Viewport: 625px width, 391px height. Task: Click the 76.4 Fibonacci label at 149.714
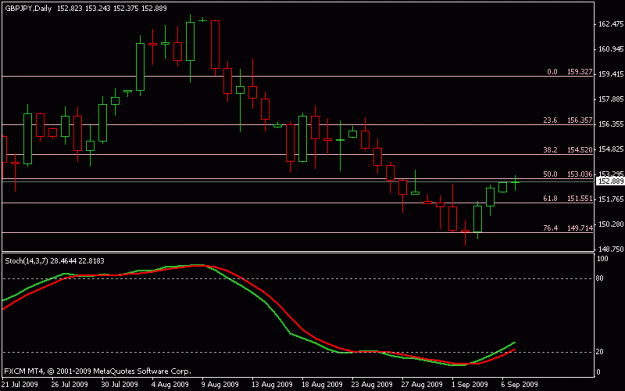click(x=568, y=228)
